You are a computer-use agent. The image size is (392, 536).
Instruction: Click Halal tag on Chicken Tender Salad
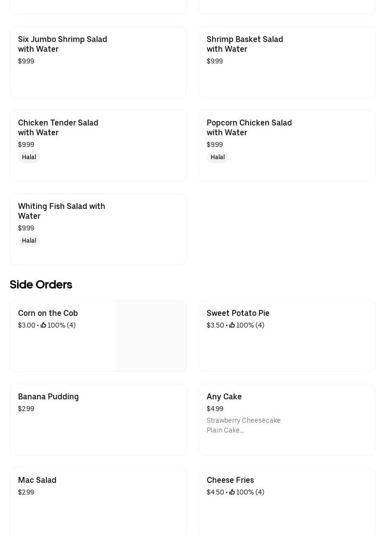pos(29,157)
